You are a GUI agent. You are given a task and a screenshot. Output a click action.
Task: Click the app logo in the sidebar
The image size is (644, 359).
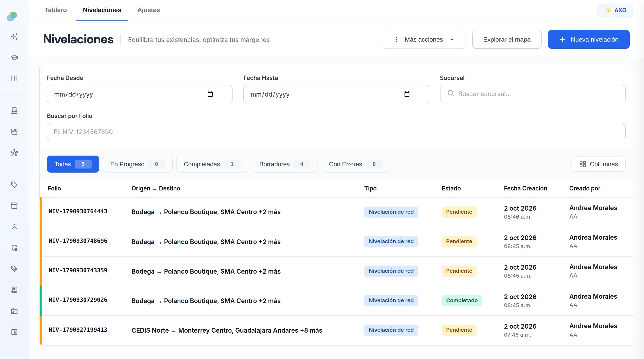[12, 17]
